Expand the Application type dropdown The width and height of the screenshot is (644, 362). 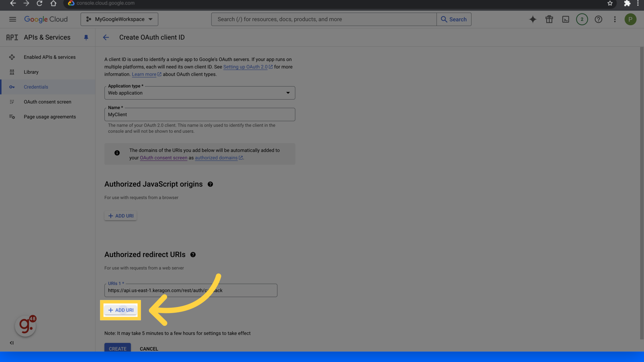click(200, 93)
